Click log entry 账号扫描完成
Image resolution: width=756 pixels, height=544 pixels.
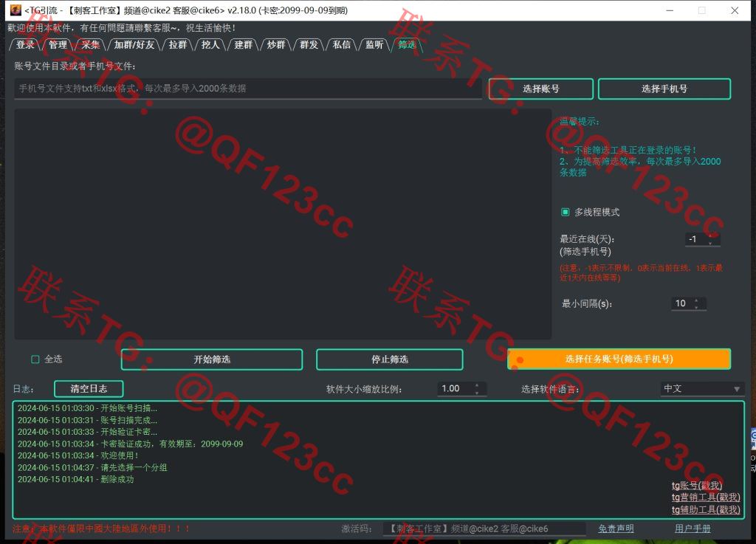[x=87, y=420]
